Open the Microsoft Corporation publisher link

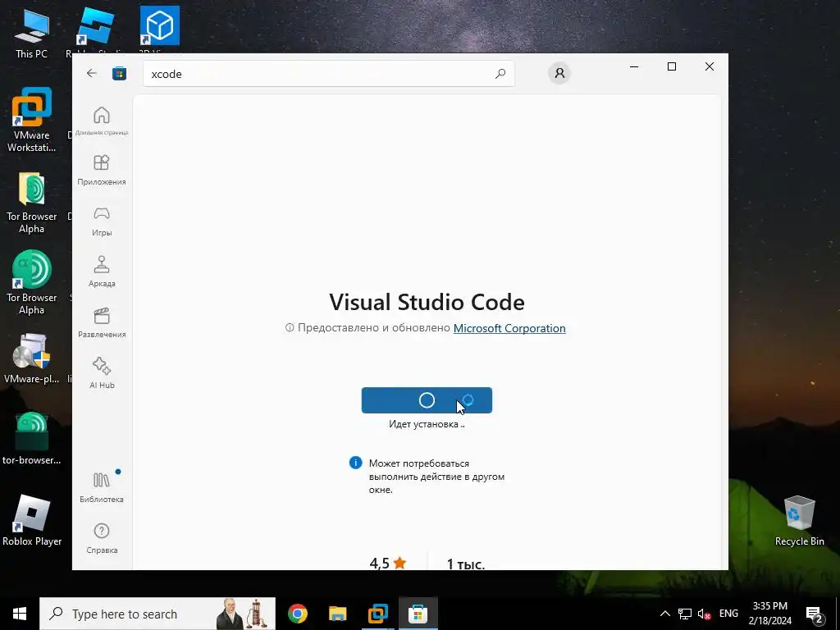(509, 328)
